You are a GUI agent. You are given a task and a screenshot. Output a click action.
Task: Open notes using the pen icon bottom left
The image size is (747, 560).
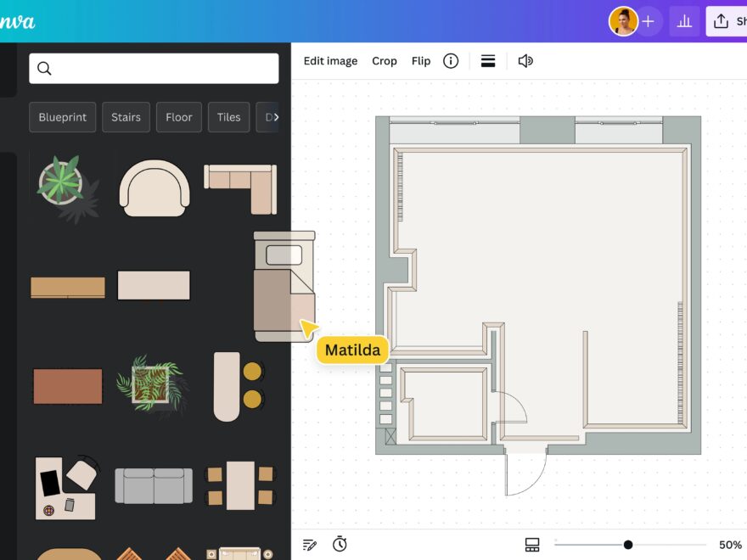pos(309,544)
